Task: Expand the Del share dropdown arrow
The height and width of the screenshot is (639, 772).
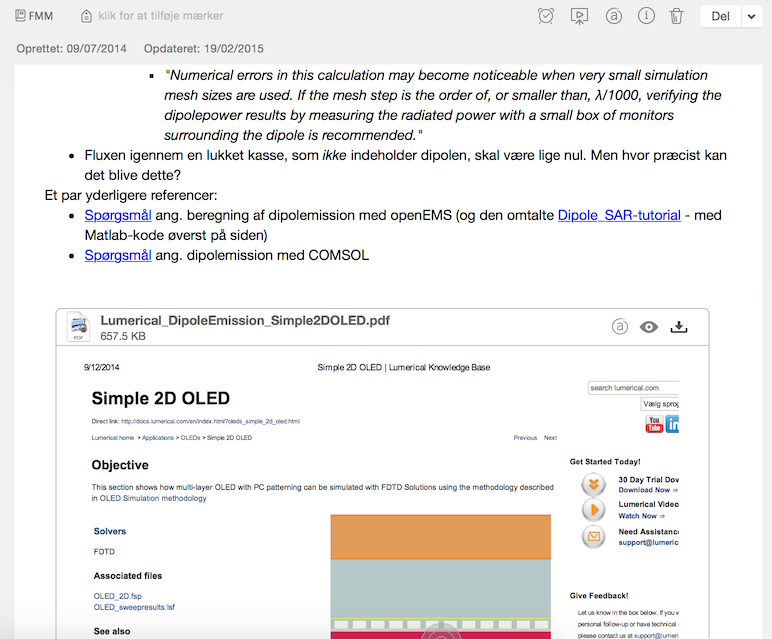Action: click(751, 16)
